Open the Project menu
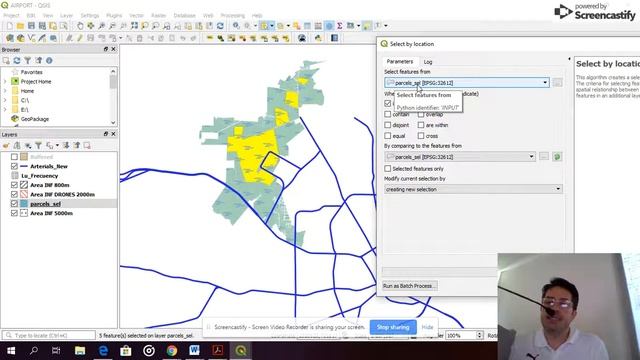Viewport: 640px width, 360px height. click(11, 16)
